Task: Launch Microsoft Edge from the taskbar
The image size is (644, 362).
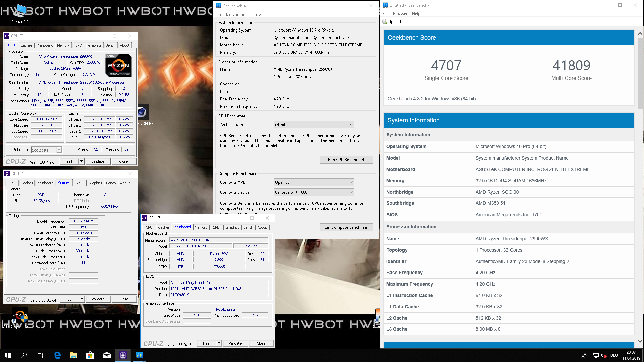Action: (x=57, y=355)
